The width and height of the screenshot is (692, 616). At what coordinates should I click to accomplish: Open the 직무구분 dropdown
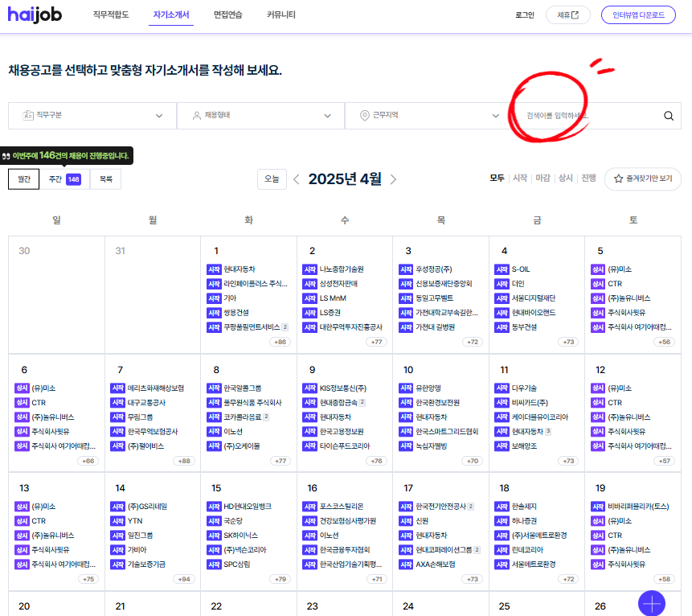92,116
